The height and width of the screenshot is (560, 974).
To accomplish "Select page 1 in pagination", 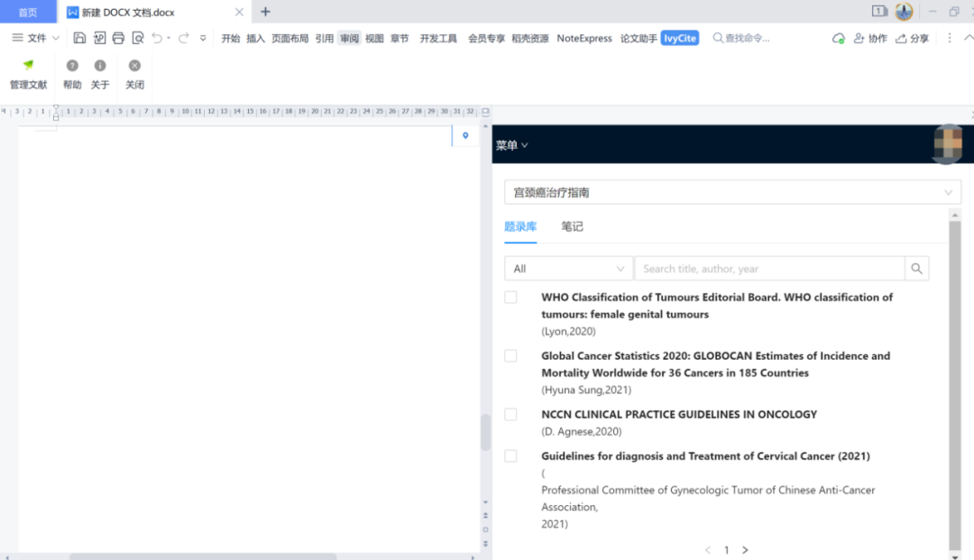I will [x=726, y=550].
